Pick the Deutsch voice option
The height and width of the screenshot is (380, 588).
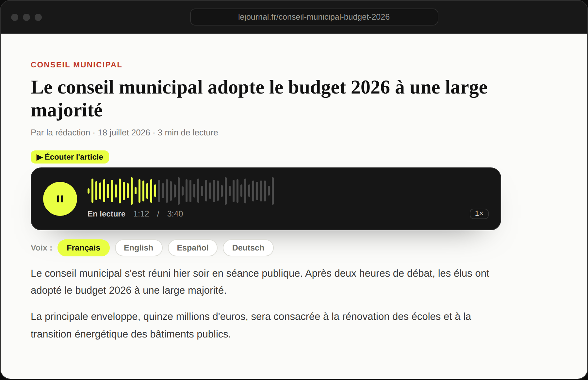tap(248, 248)
